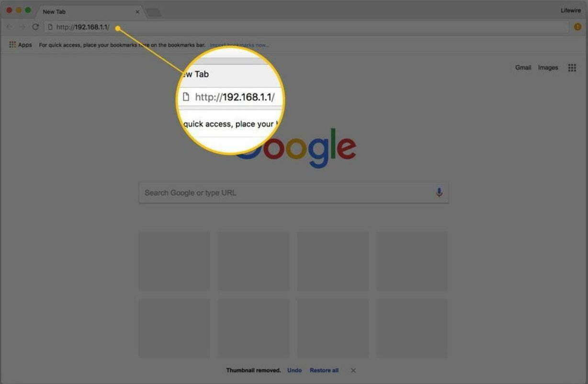Click Undo in thumbnail removed notice

pos(294,370)
